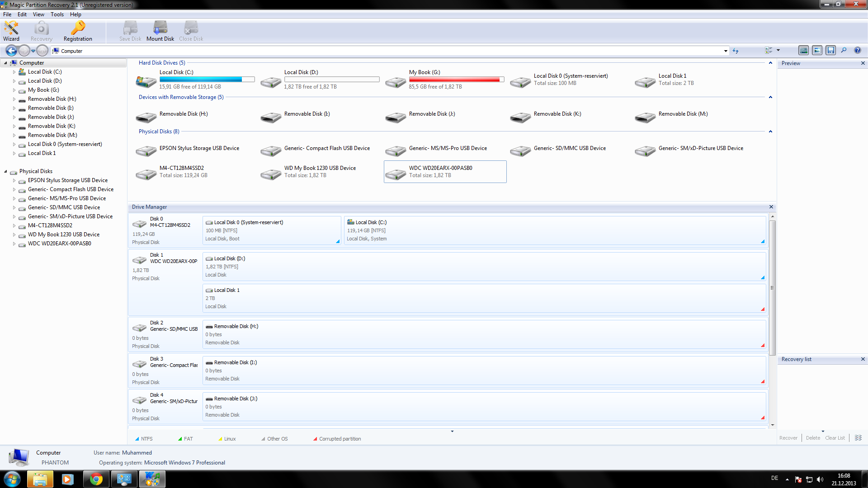The width and height of the screenshot is (868, 488).
Task: Click the blue Back navigation arrow
Action: coord(11,51)
